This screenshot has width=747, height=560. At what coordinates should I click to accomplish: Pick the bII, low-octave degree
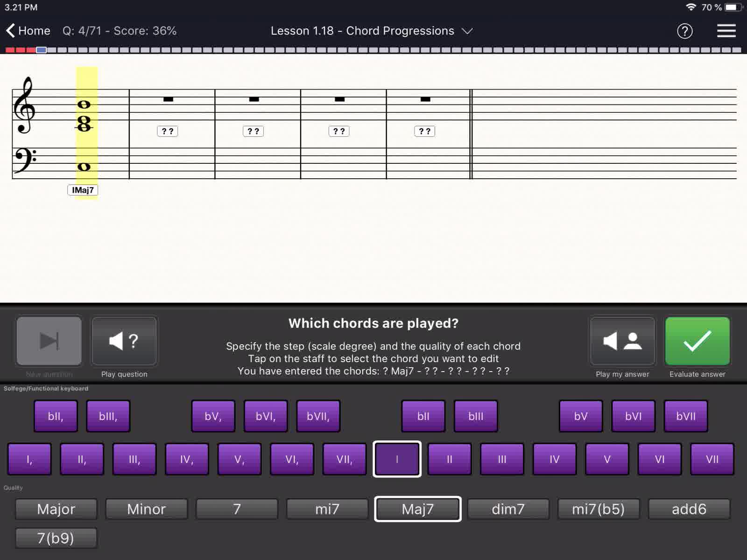coord(56,416)
